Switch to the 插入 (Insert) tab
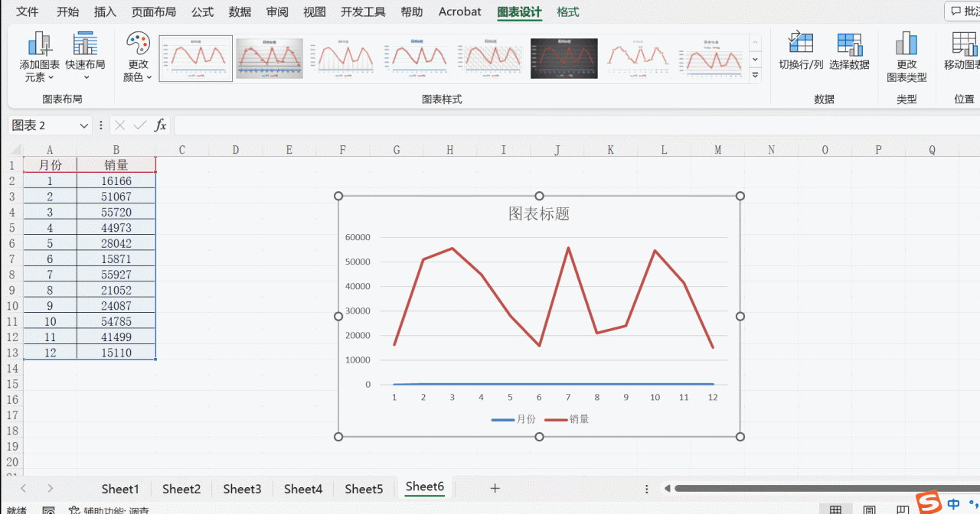The height and width of the screenshot is (514, 980). tap(105, 12)
